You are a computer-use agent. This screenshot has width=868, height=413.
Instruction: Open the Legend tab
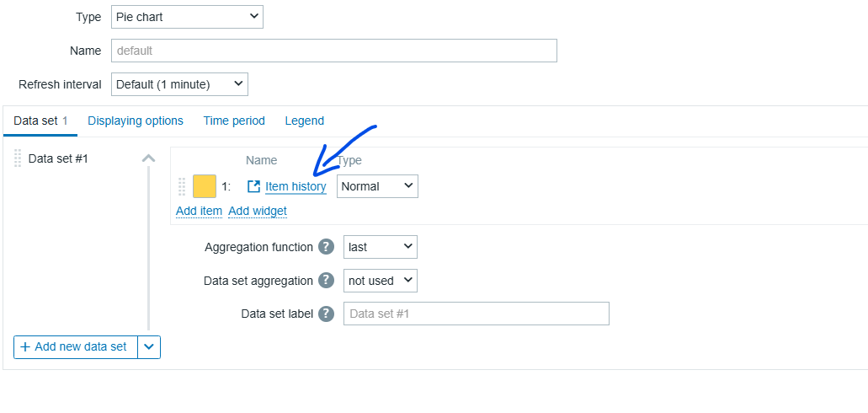point(305,121)
